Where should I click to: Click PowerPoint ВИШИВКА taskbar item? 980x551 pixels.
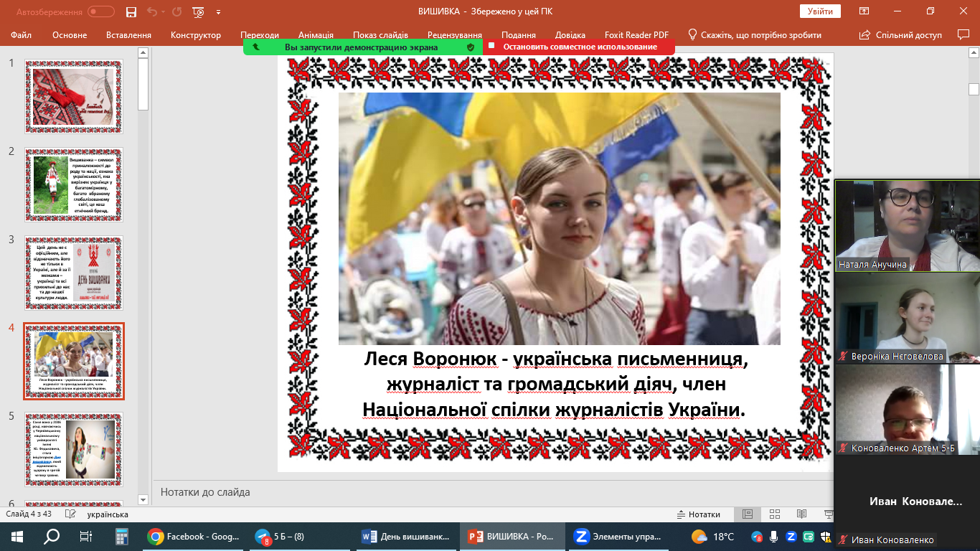tap(513, 537)
